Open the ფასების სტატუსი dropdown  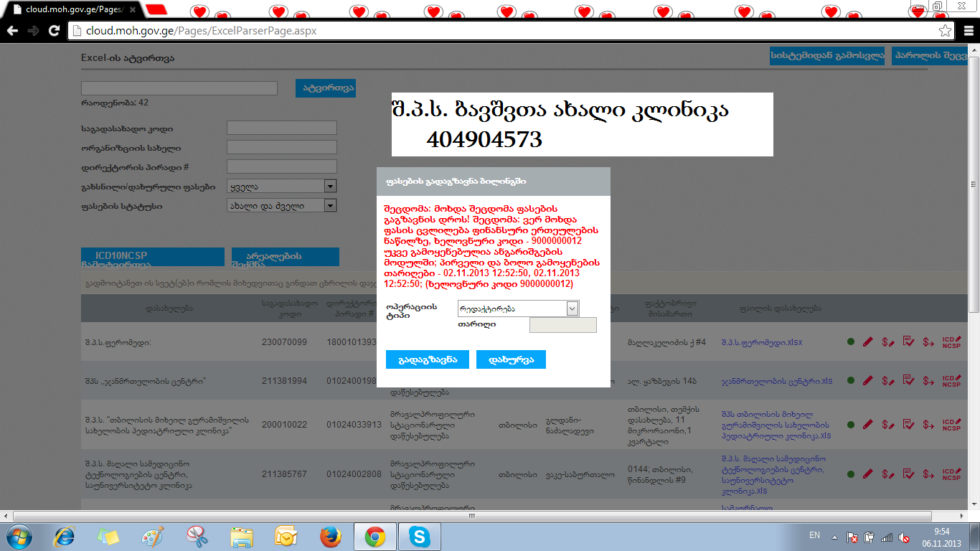pyautogui.click(x=330, y=206)
